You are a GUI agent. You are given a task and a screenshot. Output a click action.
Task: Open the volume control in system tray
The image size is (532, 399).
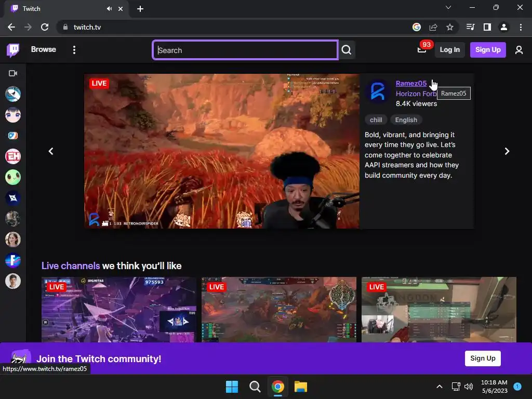[x=469, y=387]
